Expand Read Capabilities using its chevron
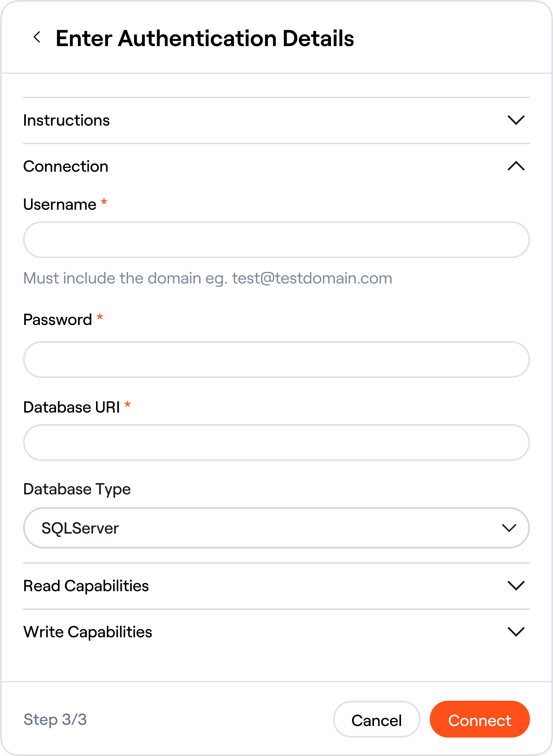The height and width of the screenshot is (756, 553). click(516, 586)
